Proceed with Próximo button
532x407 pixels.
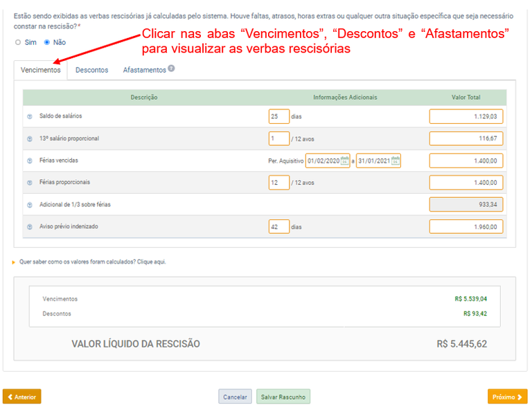click(x=507, y=397)
